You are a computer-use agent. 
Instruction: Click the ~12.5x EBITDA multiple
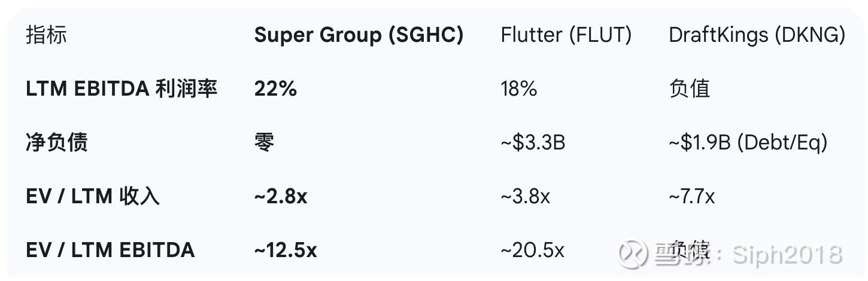click(x=286, y=250)
